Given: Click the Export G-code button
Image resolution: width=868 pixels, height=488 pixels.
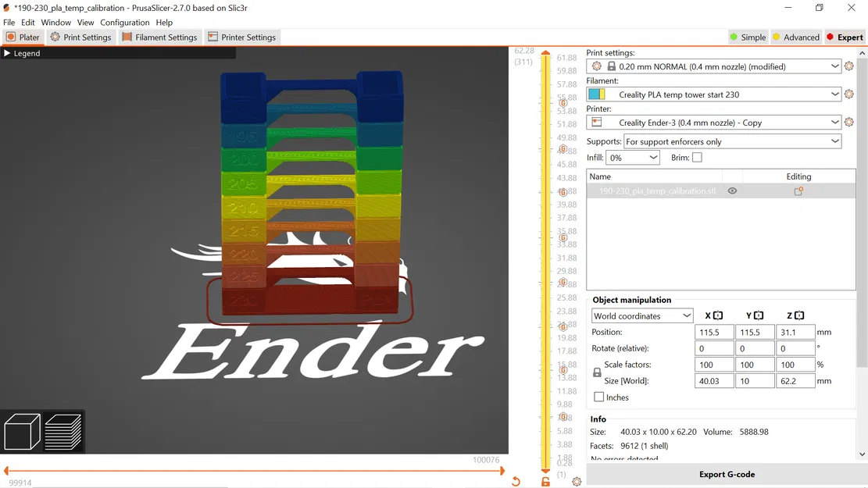Looking at the screenshot, I should pos(727,474).
